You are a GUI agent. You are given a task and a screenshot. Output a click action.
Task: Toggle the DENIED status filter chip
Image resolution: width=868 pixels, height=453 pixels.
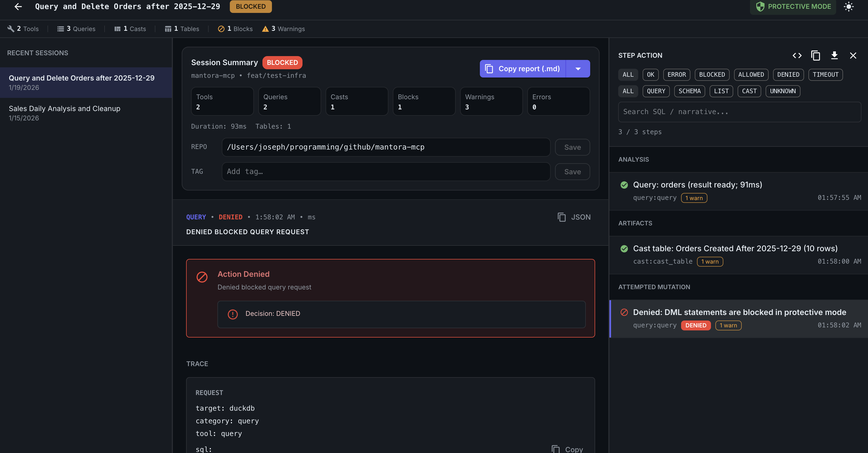(x=788, y=74)
